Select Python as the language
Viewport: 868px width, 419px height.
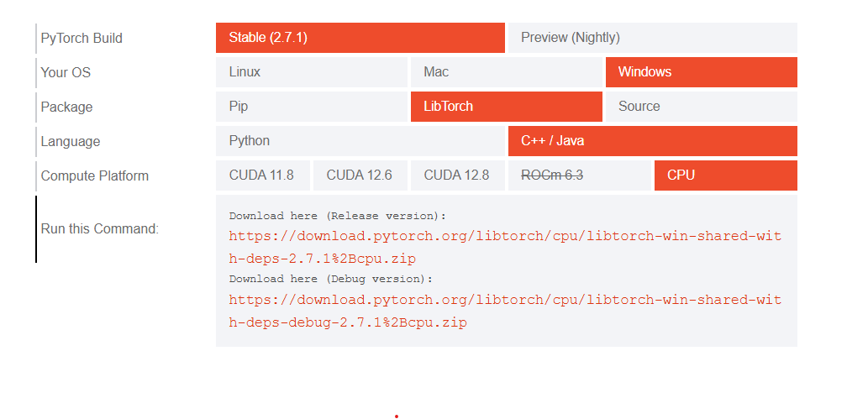pyautogui.click(x=360, y=140)
